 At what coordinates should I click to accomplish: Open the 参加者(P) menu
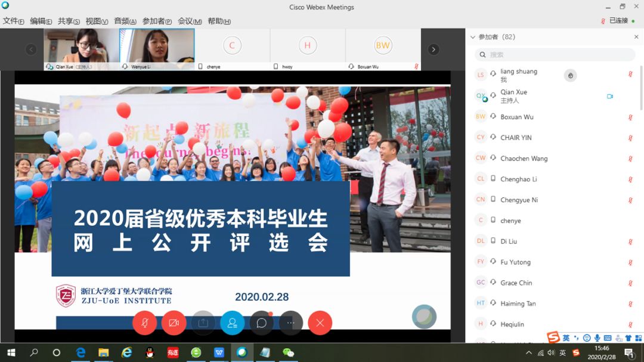click(157, 21)
